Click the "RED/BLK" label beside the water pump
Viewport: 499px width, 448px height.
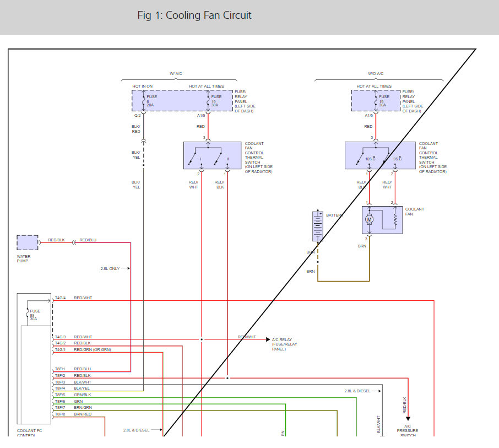point(56,240)
